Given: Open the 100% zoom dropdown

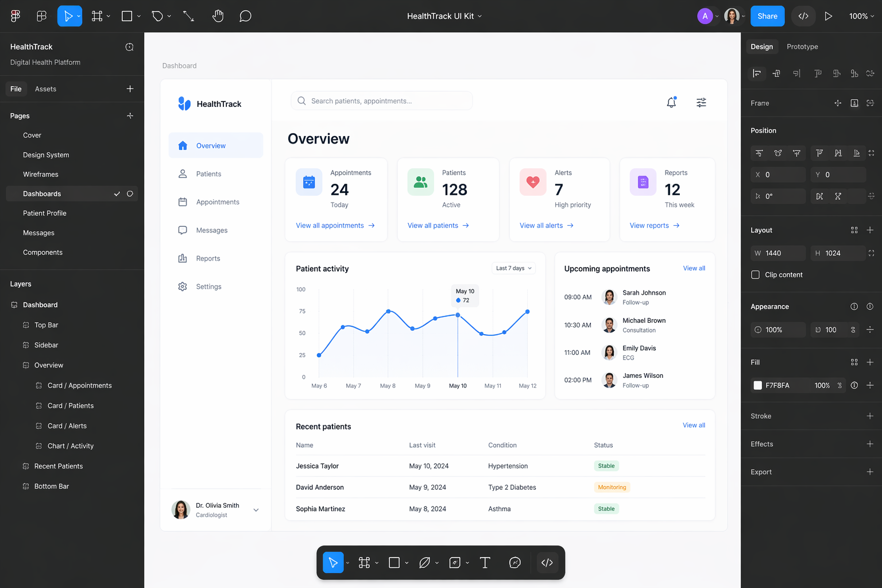Looking at the screenshot, I should (861, 16).
